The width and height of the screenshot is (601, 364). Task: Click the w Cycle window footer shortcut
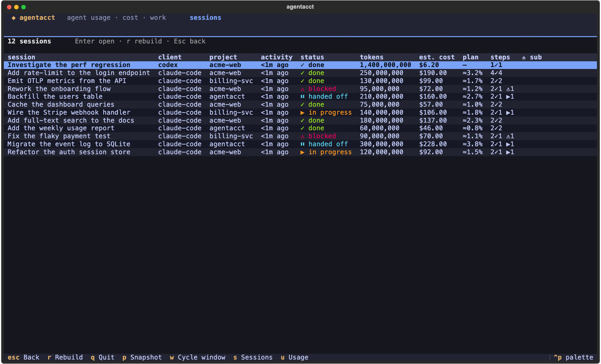tap(198, 358)
